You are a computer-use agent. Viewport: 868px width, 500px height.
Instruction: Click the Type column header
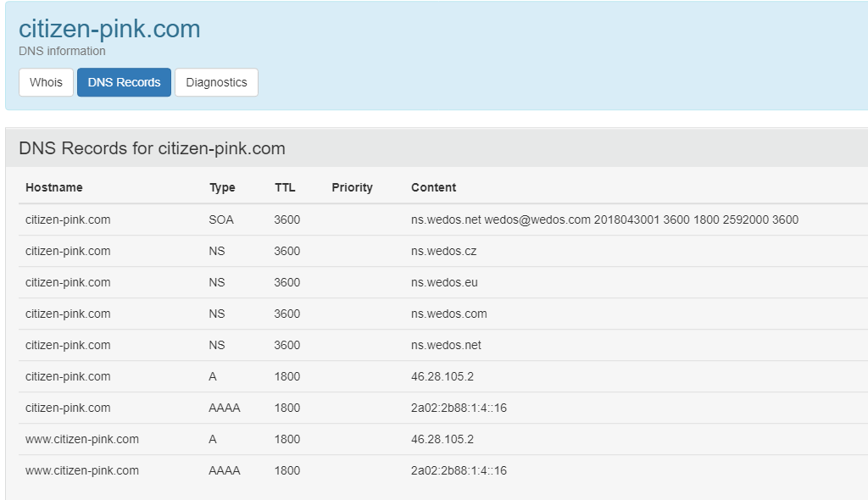pos(222,187)
